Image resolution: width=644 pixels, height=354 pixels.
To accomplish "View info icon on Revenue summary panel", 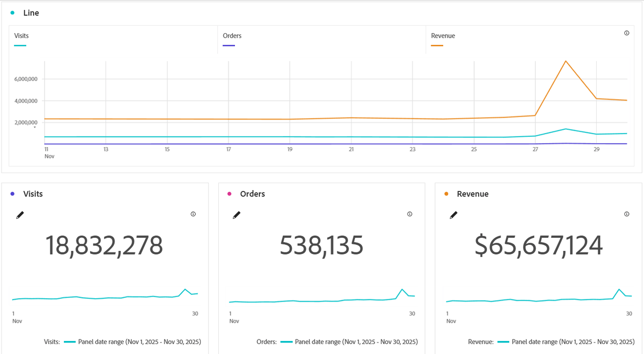I will [626, 214].
